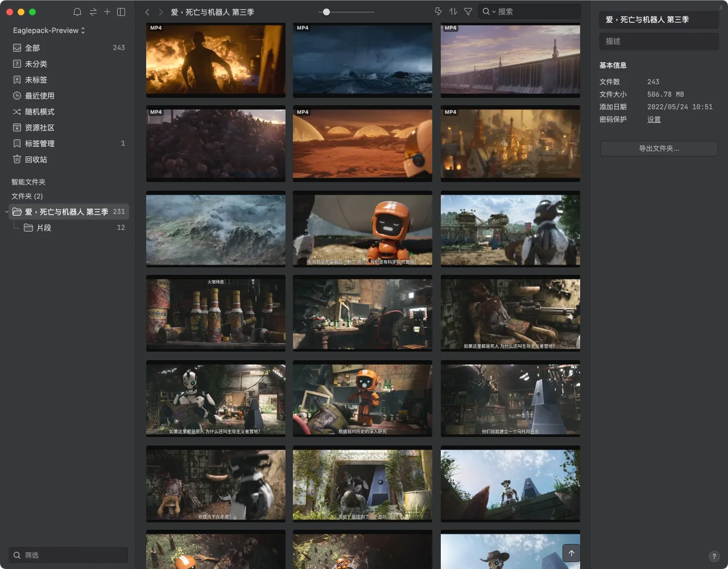Select the white robot at camp thumbnail
Image resolution: width=728 pixels, height=569 pixels.
point(510,229)
